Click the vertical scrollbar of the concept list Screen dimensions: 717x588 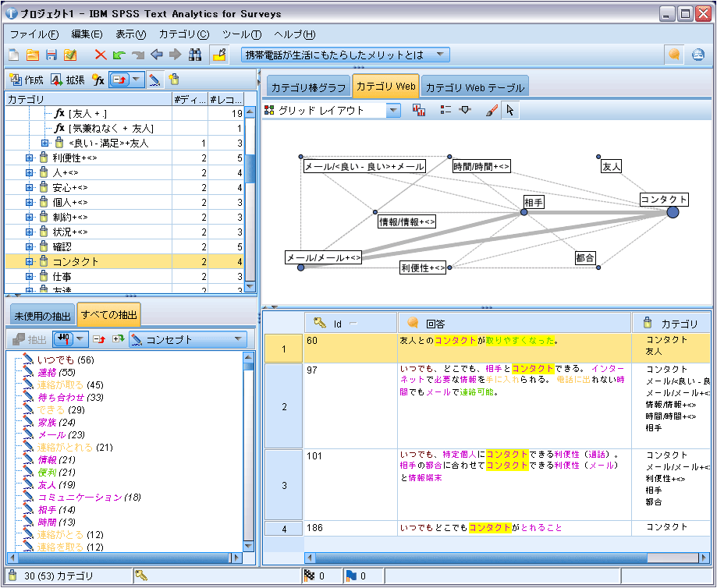click(x=248, y=452)
